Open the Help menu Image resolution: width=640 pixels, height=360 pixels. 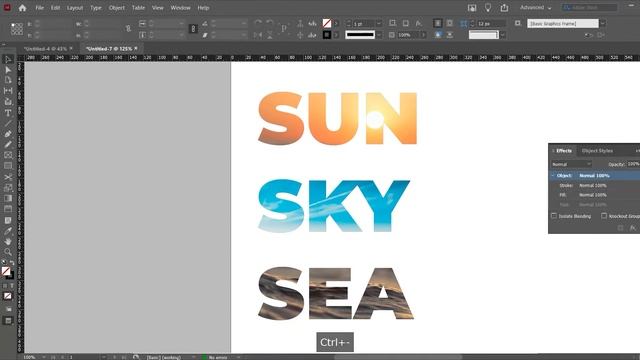click(x=203, y=8)
